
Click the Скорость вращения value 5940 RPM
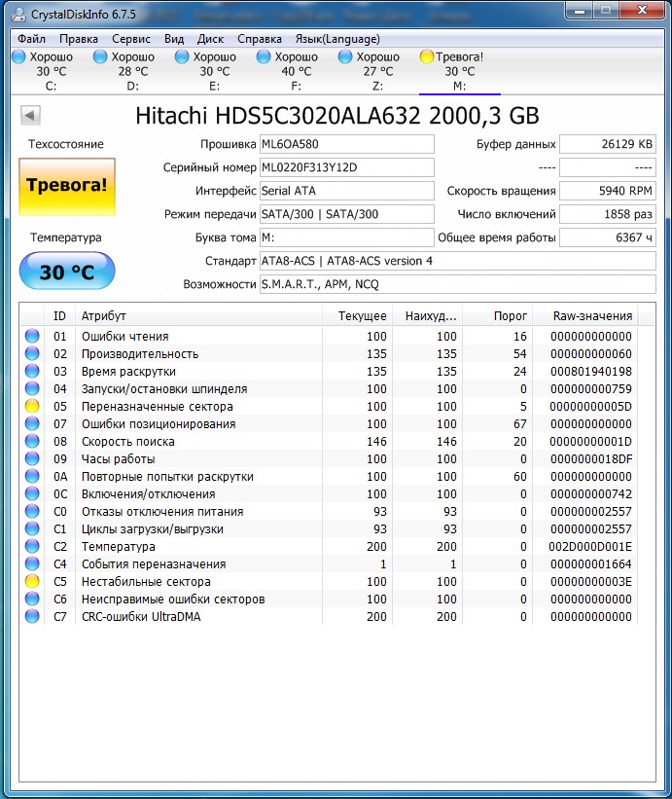click(608, 191)
